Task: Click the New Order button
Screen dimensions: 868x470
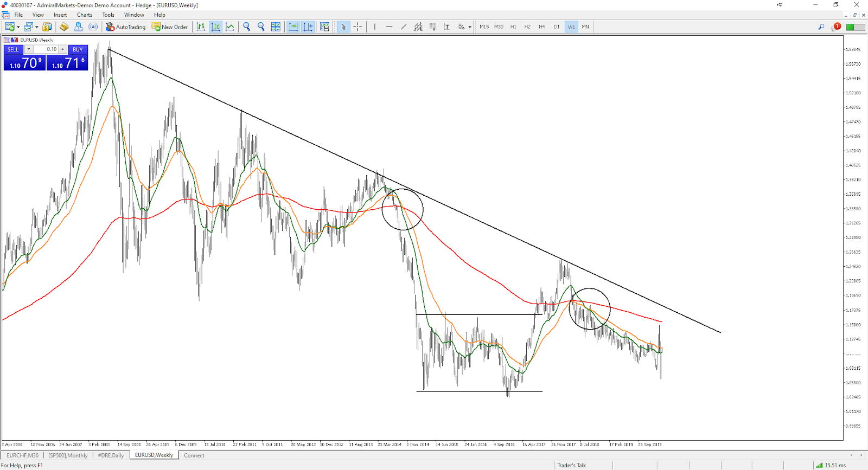Action: click(x=170, y=27)
